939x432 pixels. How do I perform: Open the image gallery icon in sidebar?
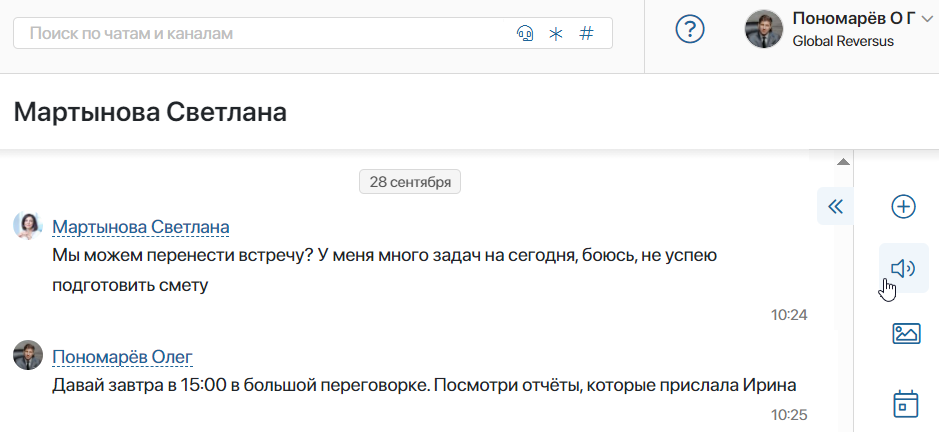click(906, 333)
